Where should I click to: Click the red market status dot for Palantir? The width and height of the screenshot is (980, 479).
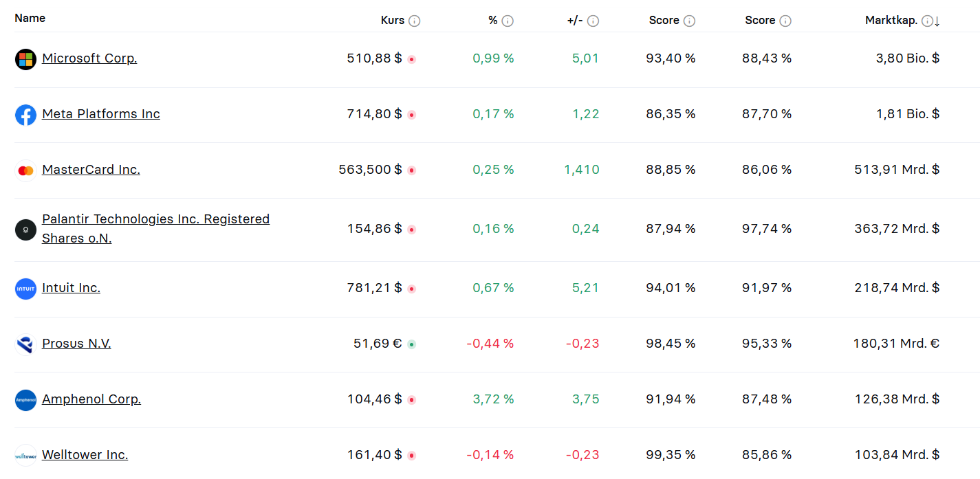click(x=411, y=230)
